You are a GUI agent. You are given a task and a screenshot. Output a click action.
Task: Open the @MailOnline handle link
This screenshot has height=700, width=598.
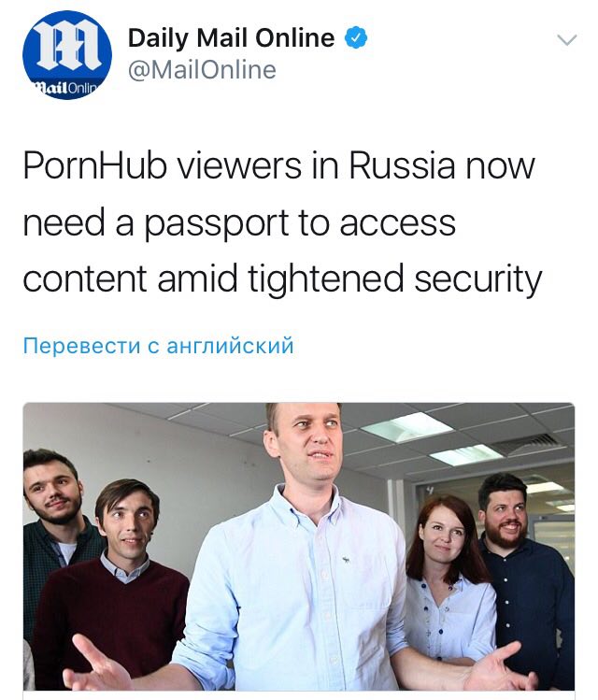(x=202, y=70)
